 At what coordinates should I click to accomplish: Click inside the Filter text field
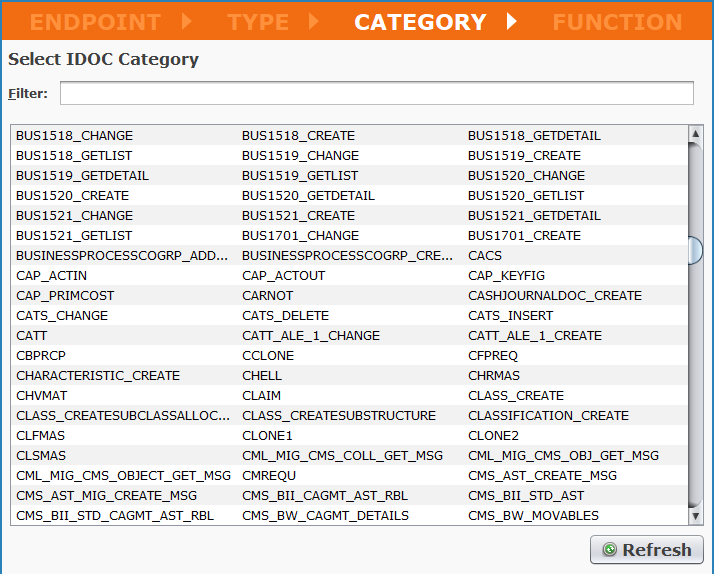coord(376,93)
